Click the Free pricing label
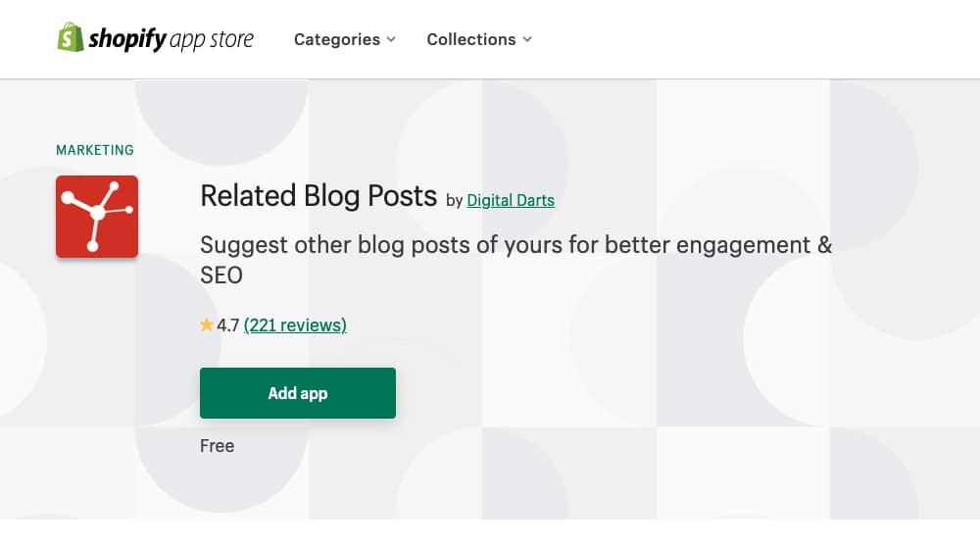Screen dimensions: 980x549 [217, 446]
